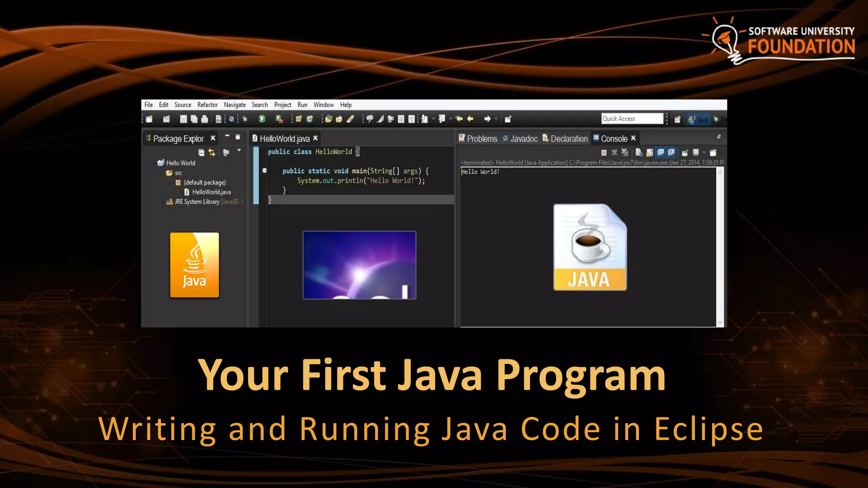Open Console with new console icon

pyautogui.click(x=713, y=152)
